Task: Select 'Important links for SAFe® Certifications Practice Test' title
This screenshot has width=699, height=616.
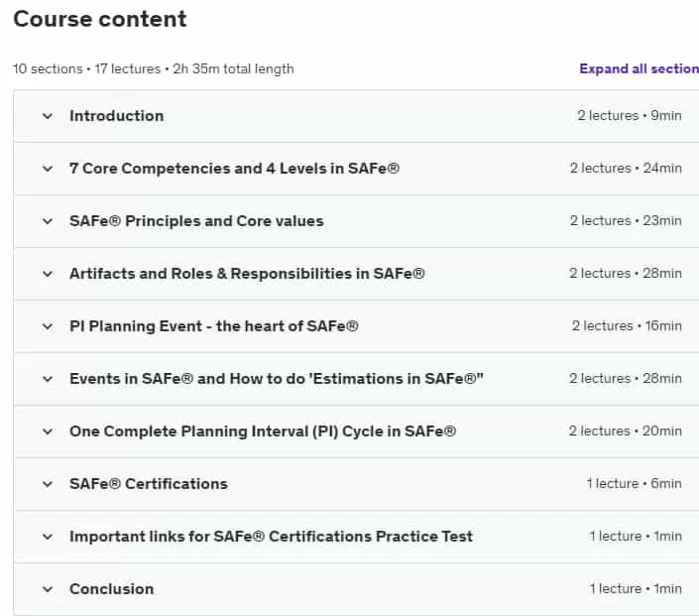Action: tap(271, 537)
